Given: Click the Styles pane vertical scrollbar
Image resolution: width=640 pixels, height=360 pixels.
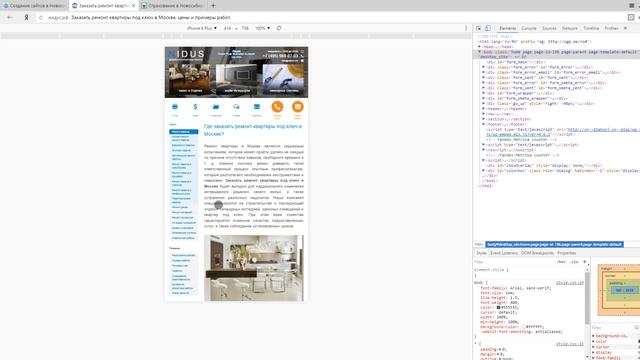Looking at the screenshot, I should click(x=587, y=298).
